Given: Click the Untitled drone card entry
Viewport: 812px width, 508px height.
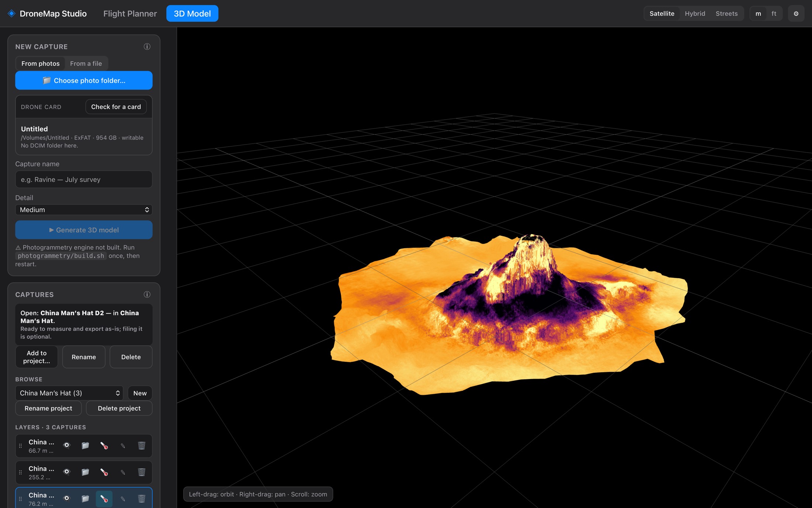Looking at the screenshot, I should (x=84, y=137).
